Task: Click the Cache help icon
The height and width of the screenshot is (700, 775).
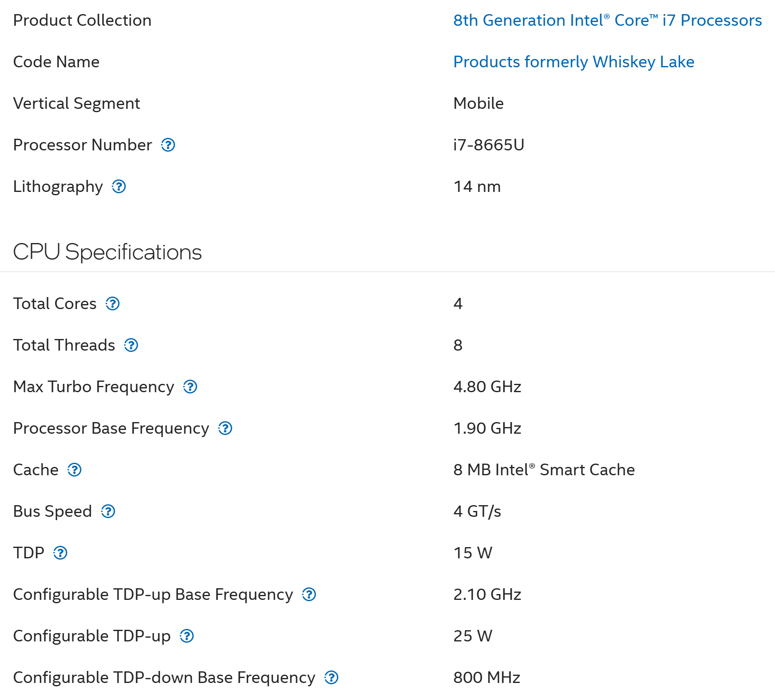Action: tap(75, 470)
